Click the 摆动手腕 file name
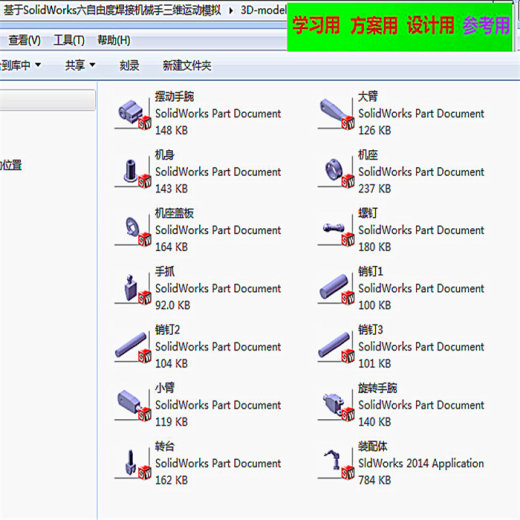520x520 pixels. coord(174,97)
